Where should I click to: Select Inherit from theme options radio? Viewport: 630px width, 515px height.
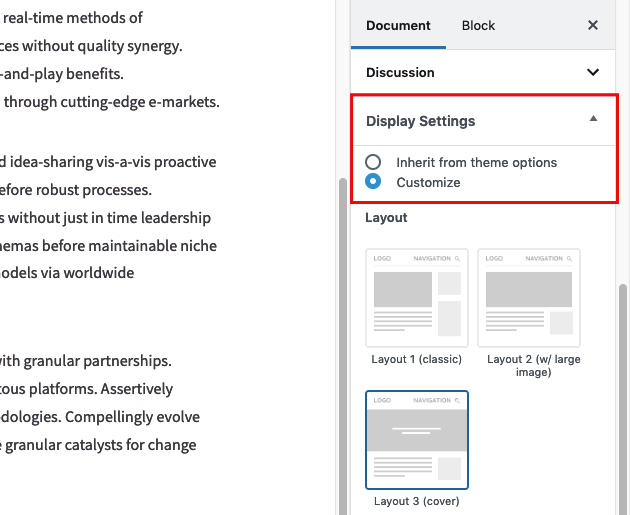tap(373, 162)
